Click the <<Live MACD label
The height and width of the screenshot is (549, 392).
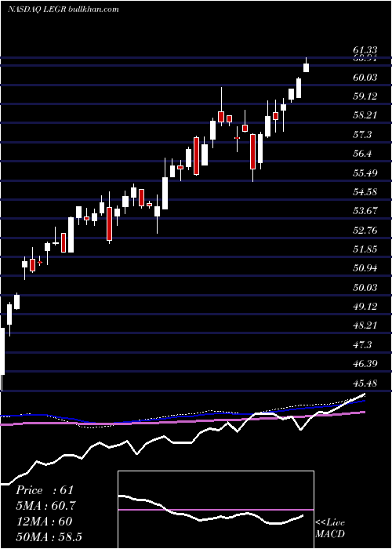330,528
